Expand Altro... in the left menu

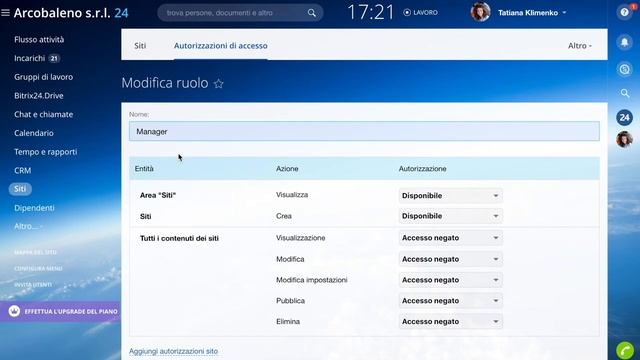28,226
